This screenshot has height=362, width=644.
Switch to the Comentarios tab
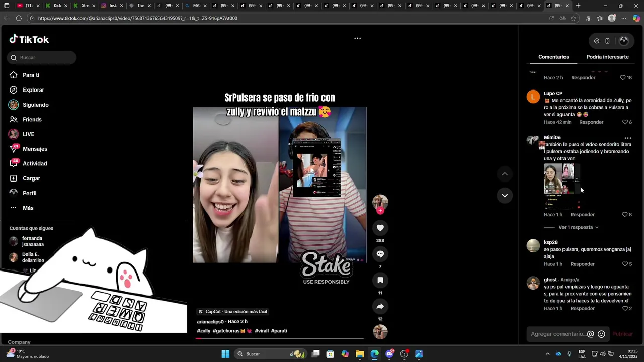(x=553, y=57)
